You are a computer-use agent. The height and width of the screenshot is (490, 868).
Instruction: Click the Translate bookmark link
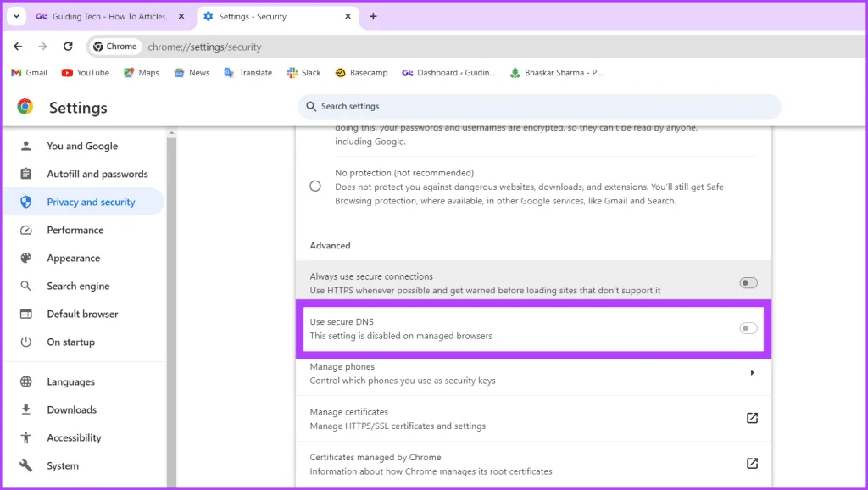tap(248, 73)
